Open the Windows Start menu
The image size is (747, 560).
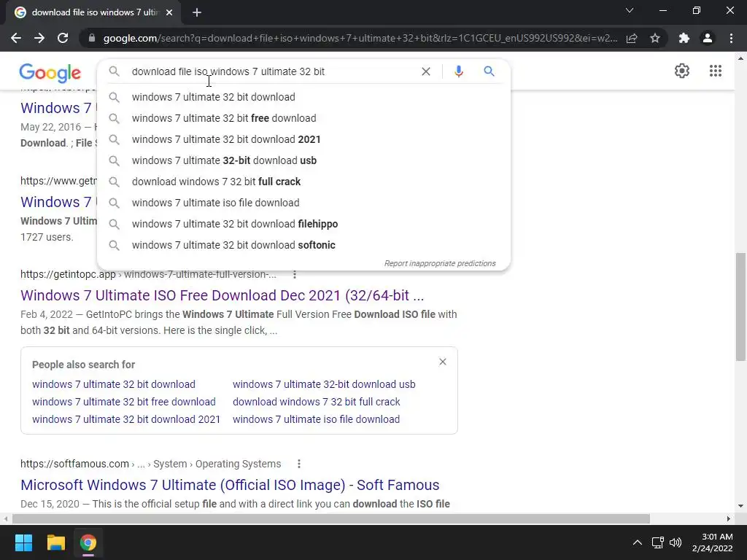[23, 542]
